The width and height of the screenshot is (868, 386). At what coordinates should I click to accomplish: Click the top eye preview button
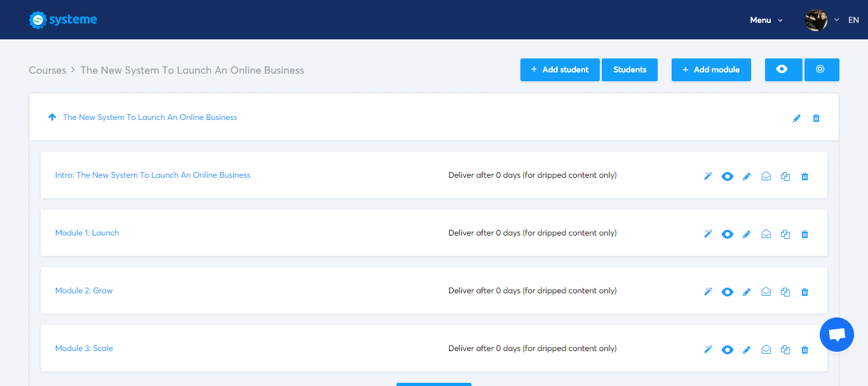click(782, 70)
